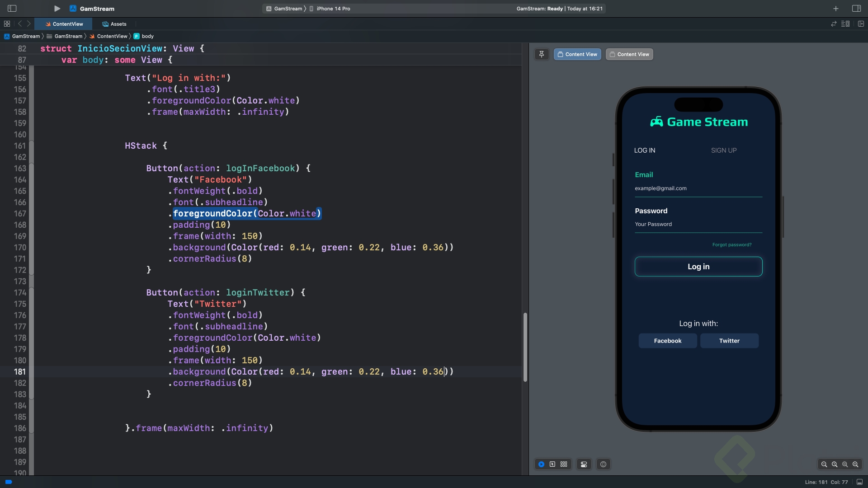868x488 pixels.
Task: Open the related items grid menu
Action: point(7,24)
